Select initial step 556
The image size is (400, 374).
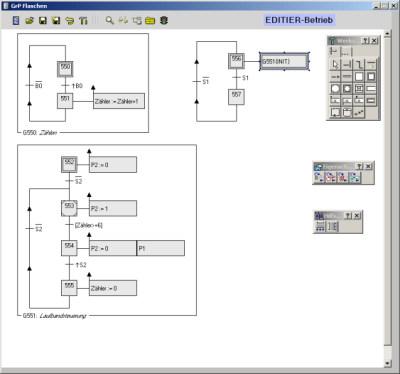(x=236, y=61)
